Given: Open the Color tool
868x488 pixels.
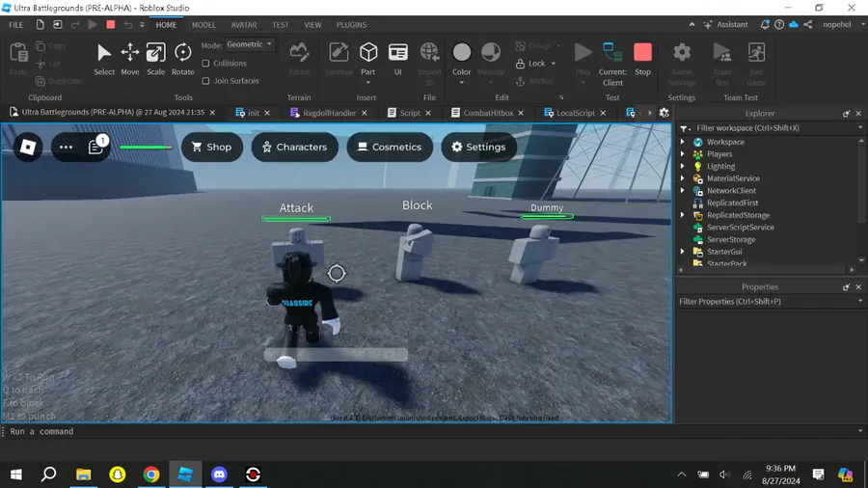Looking at the screenshot, I should click(461, 58).
